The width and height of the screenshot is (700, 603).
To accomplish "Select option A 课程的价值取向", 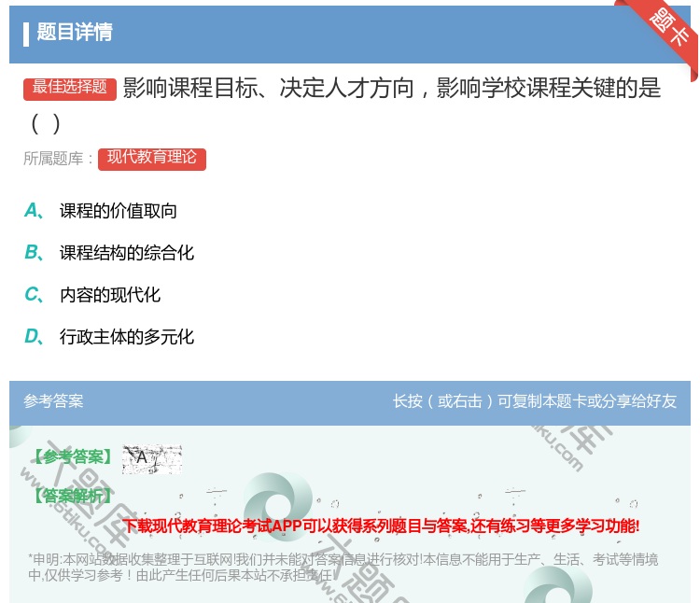I will tap(118, 211).
